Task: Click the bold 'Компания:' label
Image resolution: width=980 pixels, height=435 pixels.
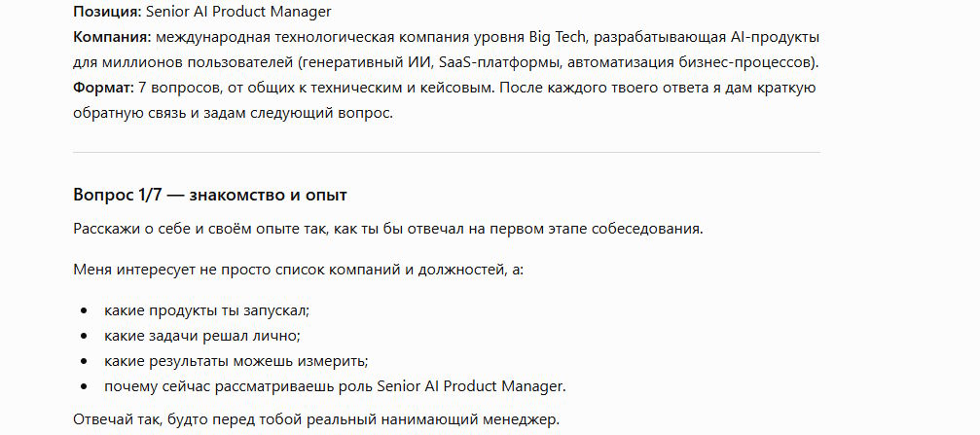Action: 113,37
